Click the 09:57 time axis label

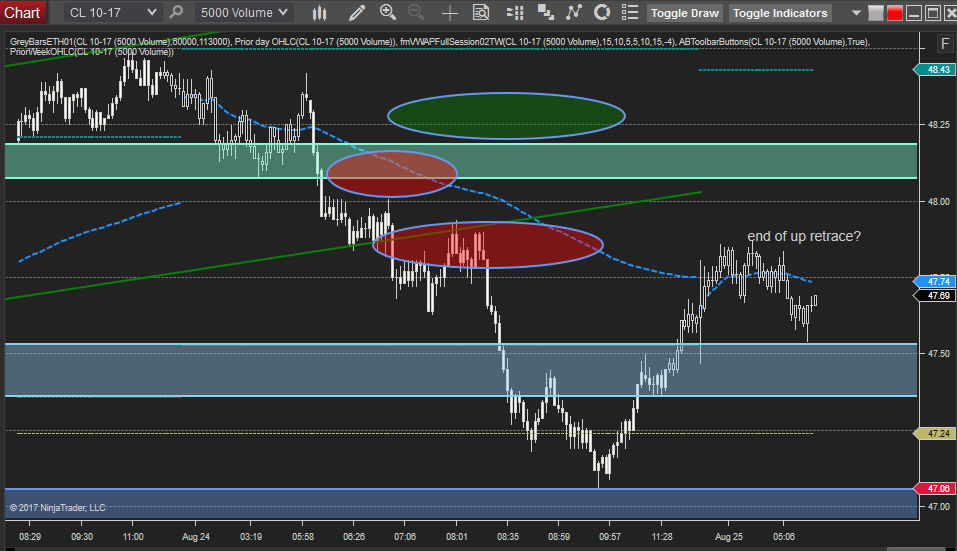click(610, 537)
